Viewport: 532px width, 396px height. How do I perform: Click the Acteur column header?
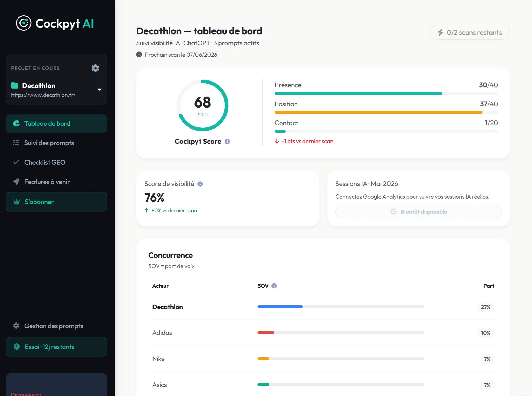point(160,286)
